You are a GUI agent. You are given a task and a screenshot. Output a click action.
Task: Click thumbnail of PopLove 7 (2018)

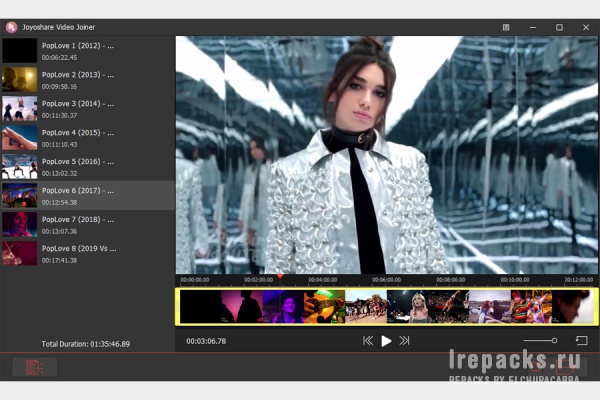coord(20,225)
